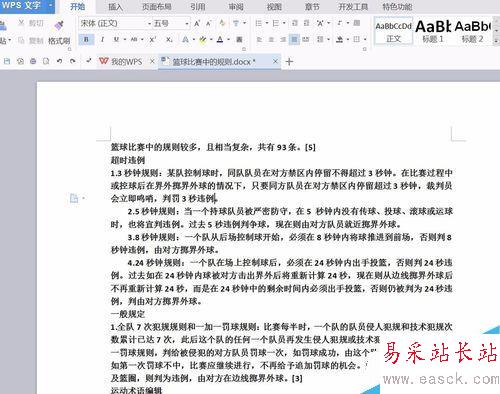Click the increase indent icon

[307, 23]
